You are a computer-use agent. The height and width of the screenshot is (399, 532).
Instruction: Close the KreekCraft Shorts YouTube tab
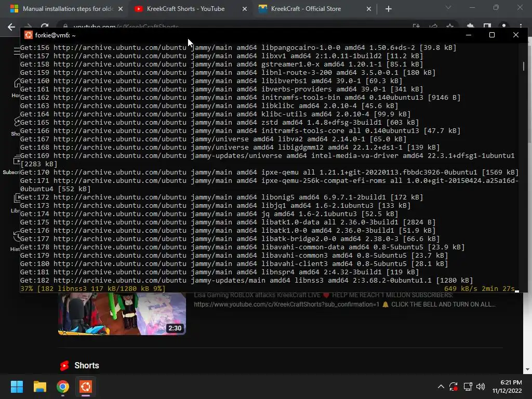point(245,9)
